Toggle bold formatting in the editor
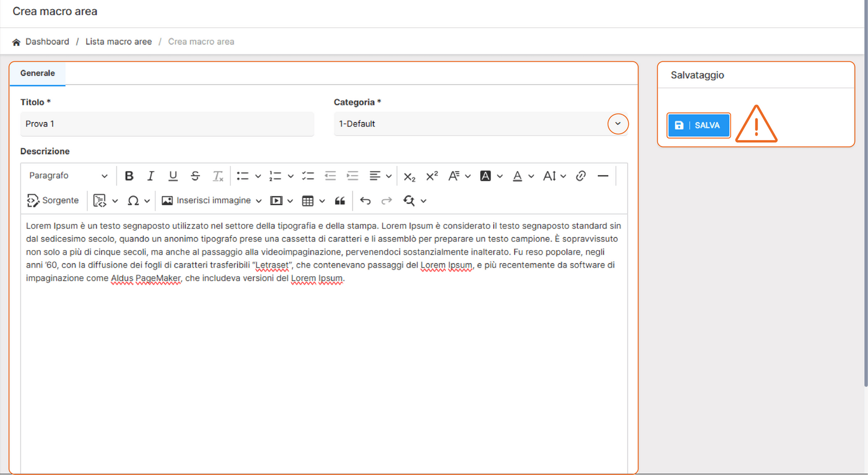This screenshot has height=475, width=868. pyautogui.click(x=129, y=176)
